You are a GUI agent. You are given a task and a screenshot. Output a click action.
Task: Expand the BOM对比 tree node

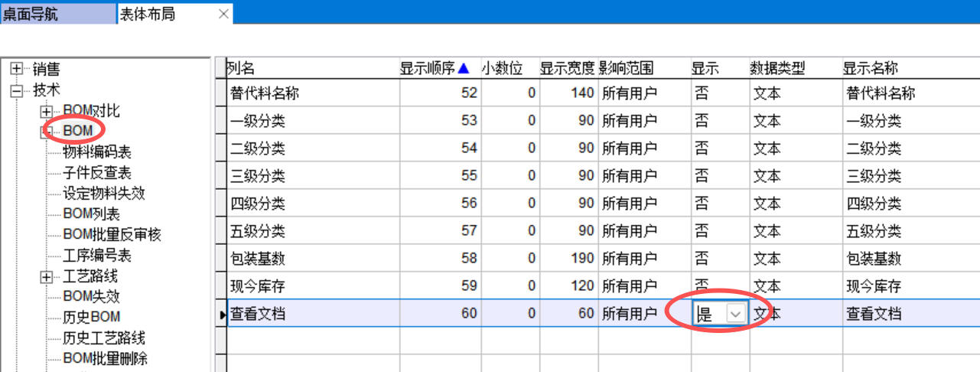[47, 112]
